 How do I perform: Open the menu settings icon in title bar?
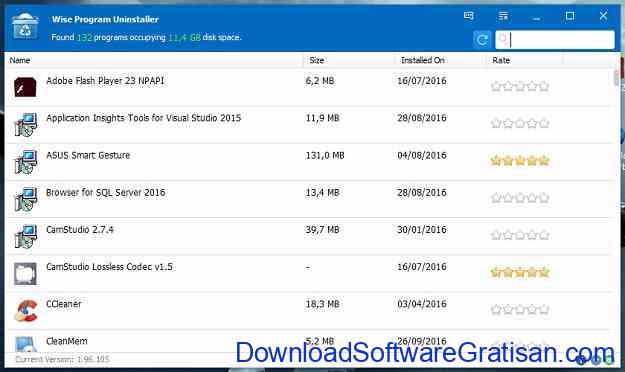coord(503,16)
